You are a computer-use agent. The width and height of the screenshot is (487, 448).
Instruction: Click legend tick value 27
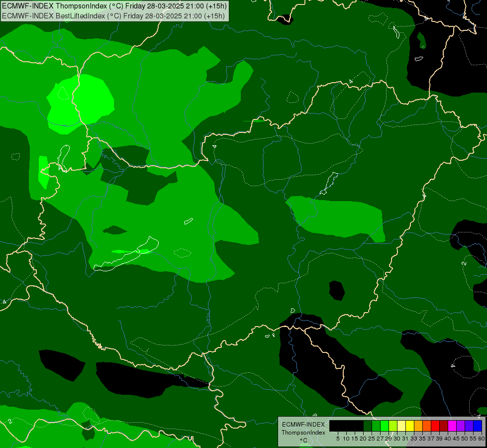coord(380,439)
